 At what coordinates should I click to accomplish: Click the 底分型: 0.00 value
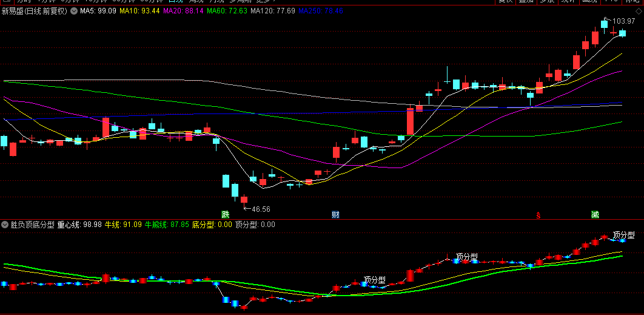212,225
